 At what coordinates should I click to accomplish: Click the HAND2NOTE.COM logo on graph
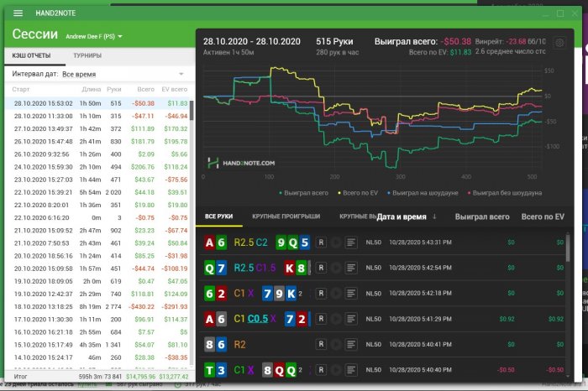click(x=241, y=163)
